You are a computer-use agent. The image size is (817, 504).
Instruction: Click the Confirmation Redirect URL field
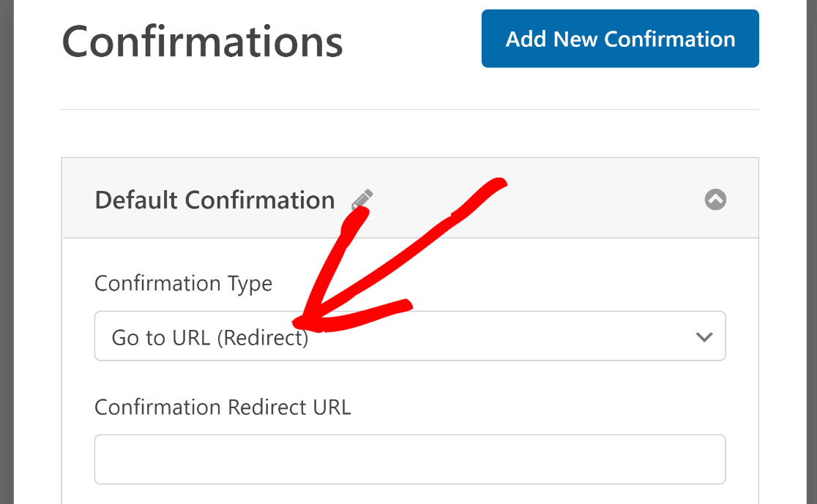(x=409, y=459)
